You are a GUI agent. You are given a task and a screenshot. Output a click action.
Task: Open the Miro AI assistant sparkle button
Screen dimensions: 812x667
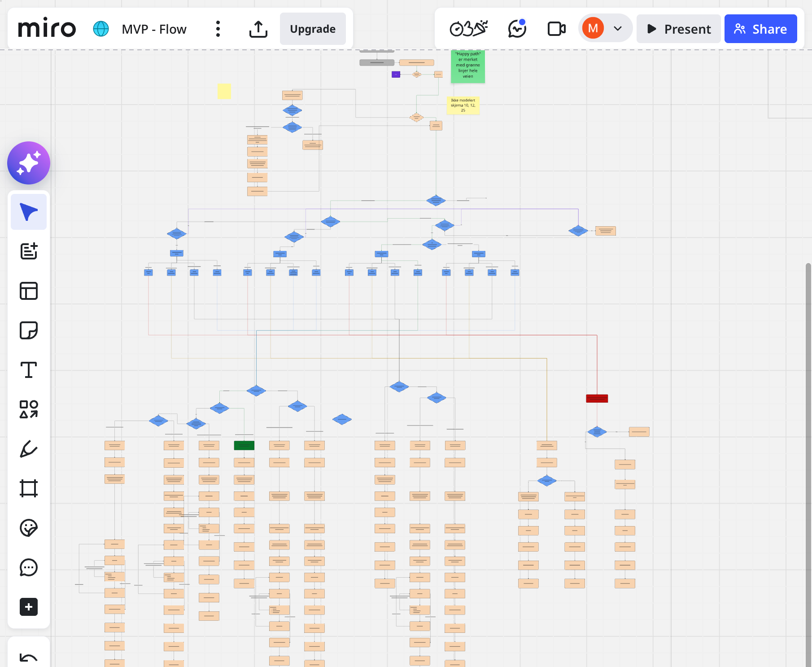tap(29, 163)
